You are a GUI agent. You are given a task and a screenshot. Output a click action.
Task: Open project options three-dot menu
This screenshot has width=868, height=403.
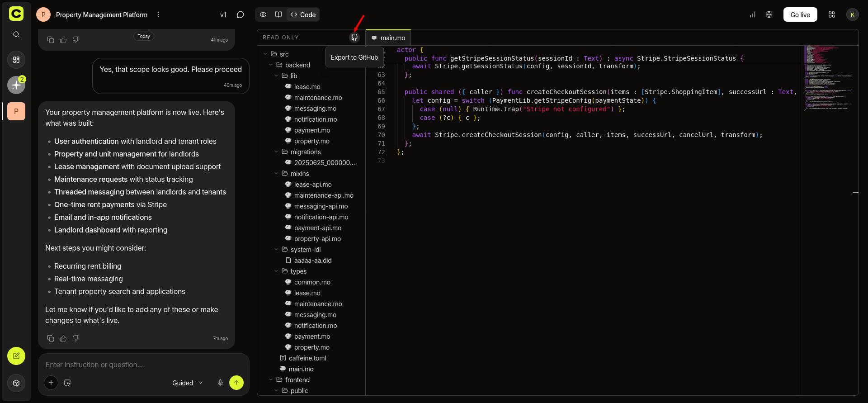tap(158, 14)
